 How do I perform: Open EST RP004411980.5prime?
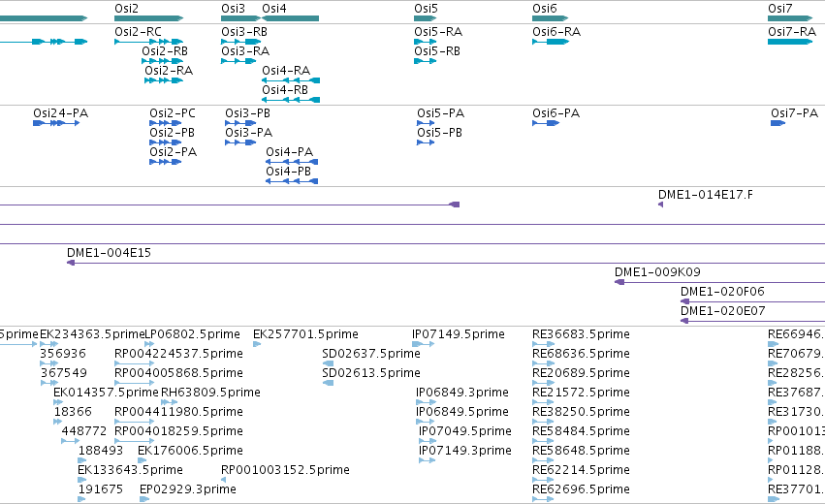[179, 413]
